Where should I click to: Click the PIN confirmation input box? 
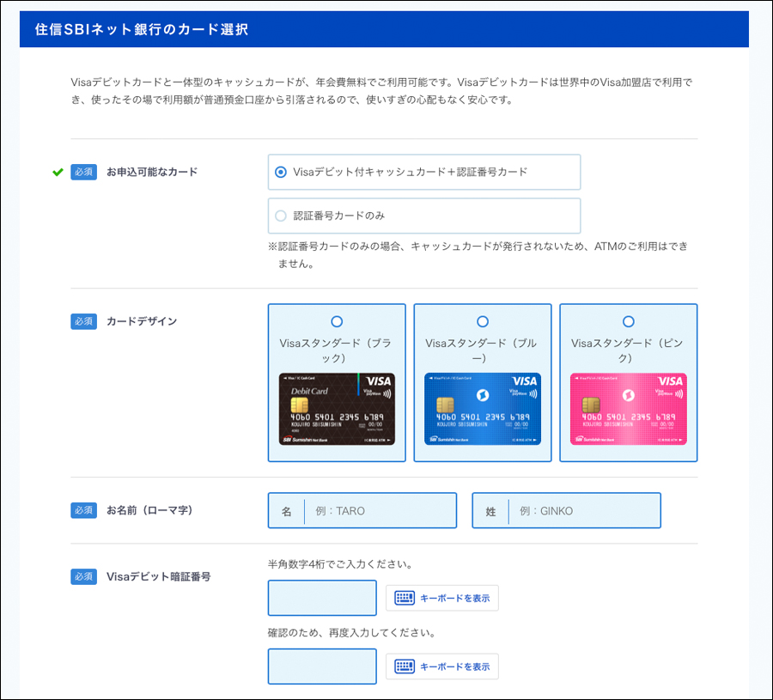[x=322, y=667]
